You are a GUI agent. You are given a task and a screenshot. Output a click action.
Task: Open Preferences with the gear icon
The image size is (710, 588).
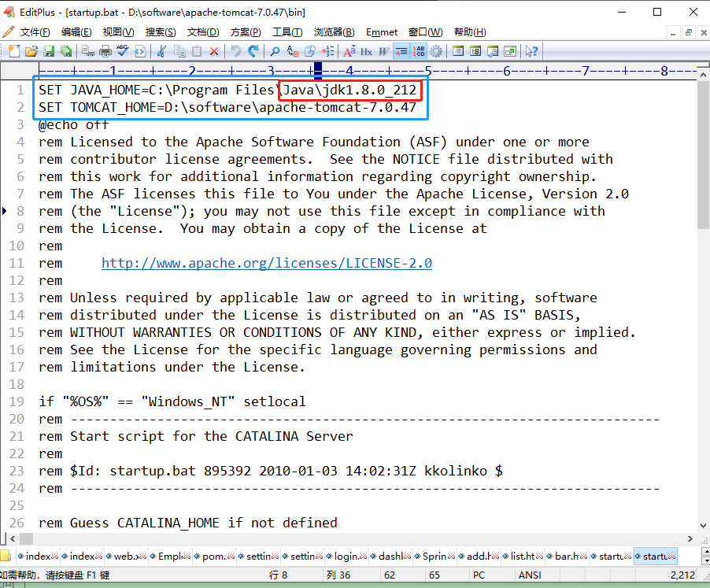click(436, 52)
